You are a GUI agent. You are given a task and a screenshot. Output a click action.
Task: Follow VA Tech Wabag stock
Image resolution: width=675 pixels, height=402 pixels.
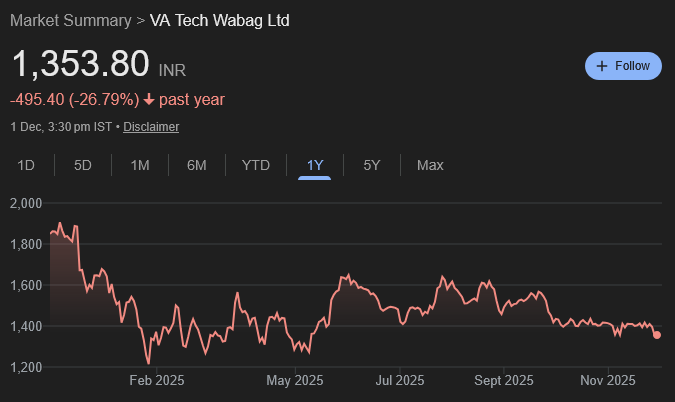[623, 66]
